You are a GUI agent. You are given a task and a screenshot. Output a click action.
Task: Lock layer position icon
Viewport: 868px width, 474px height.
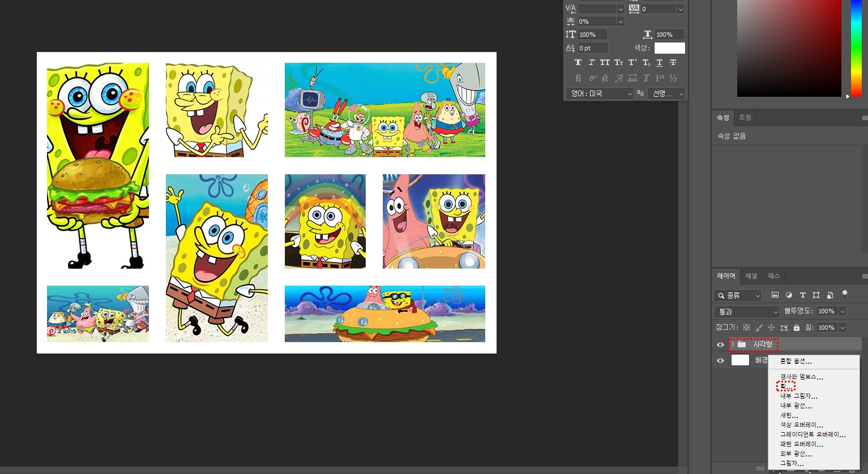click(771, 328)
